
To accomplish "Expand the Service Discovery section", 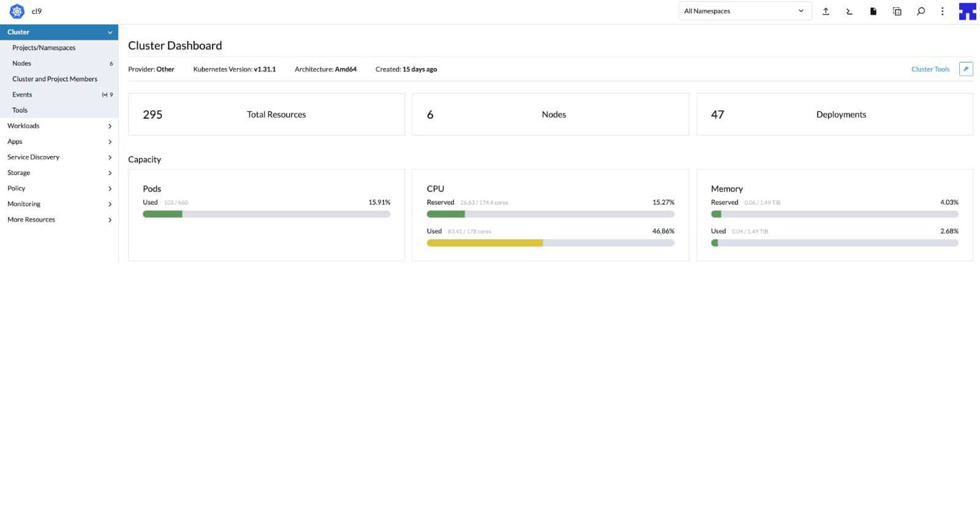I will [59, 157].
